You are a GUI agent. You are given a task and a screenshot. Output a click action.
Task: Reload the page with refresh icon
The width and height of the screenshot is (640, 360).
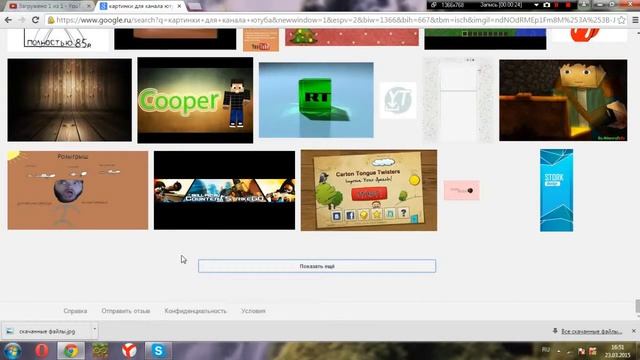[36, 20]
